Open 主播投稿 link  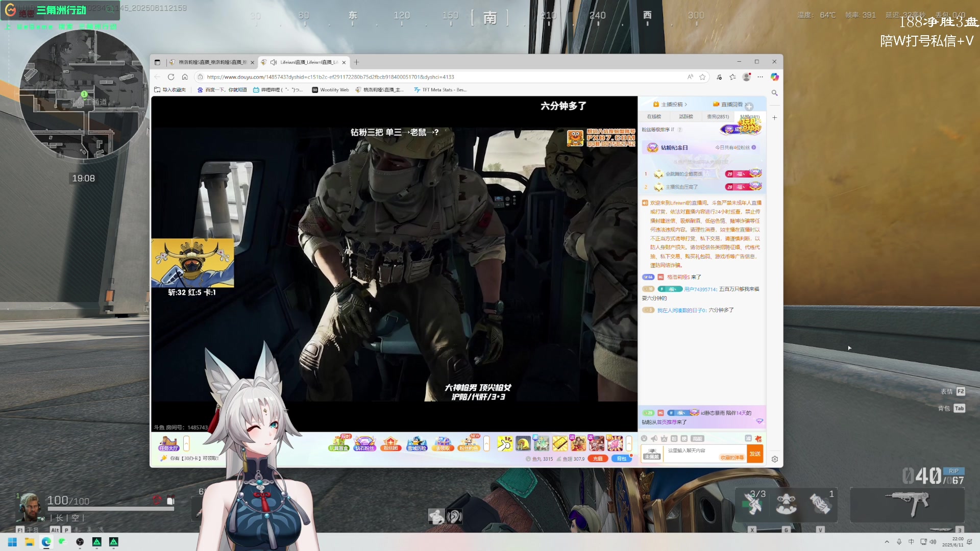coord(670,104)
